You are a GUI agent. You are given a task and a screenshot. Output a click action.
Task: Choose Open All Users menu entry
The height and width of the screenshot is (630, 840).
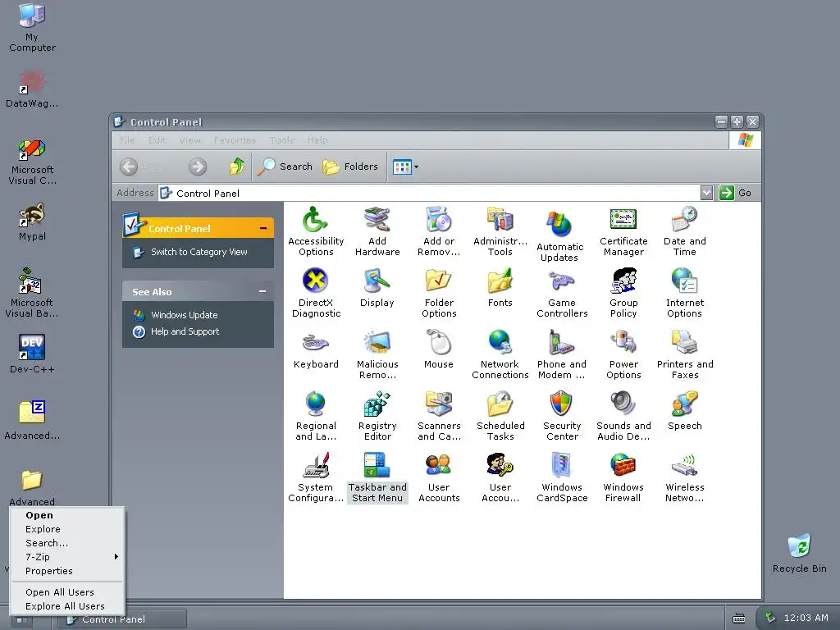tap(67, 592)
